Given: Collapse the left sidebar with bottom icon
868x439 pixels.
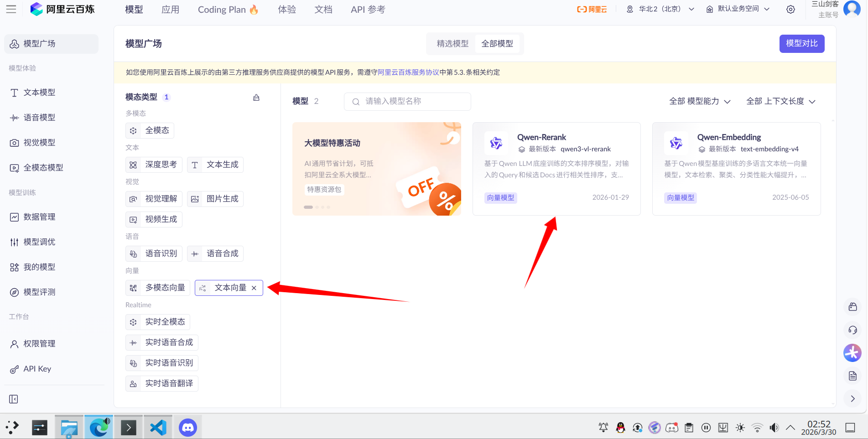Looking at the screenshot, I should tap(14, 399).
